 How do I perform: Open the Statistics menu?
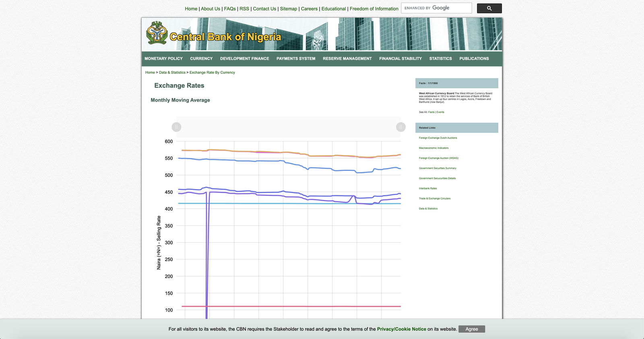(x=440, y=58)
